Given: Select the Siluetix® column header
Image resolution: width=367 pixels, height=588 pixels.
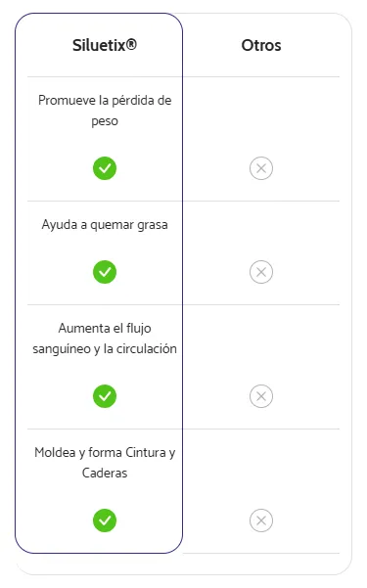Looking at the screenshot, I should coord(105,45).
